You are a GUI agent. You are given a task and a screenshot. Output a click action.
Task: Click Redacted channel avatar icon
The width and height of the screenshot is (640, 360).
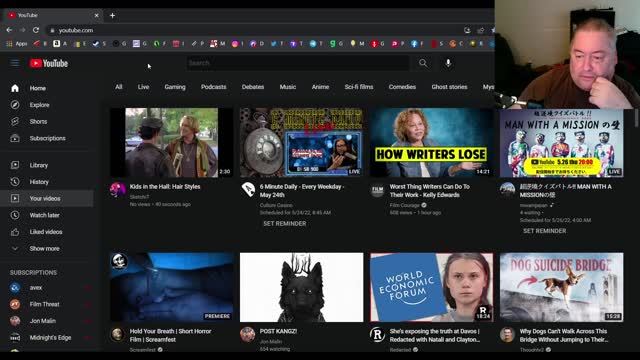[x=378, y=335]
